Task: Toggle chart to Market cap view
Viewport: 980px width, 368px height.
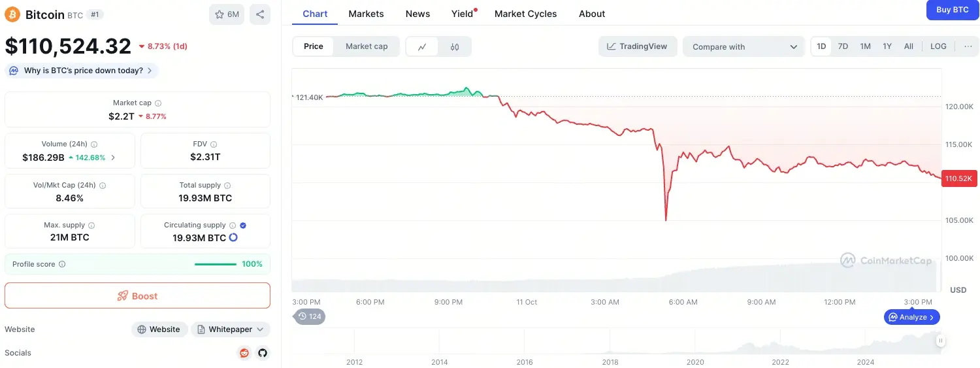Action: point(367,46)
